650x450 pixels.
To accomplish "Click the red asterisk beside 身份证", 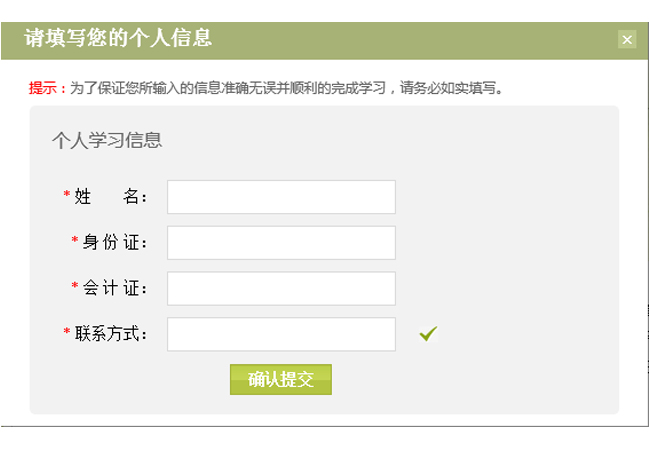I will (x=75, y=240).
